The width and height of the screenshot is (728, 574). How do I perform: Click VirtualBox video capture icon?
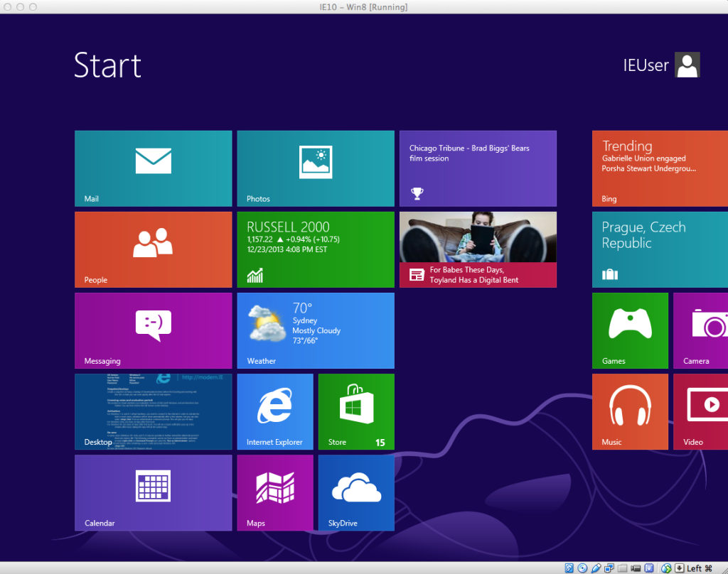tap(636, 568)
